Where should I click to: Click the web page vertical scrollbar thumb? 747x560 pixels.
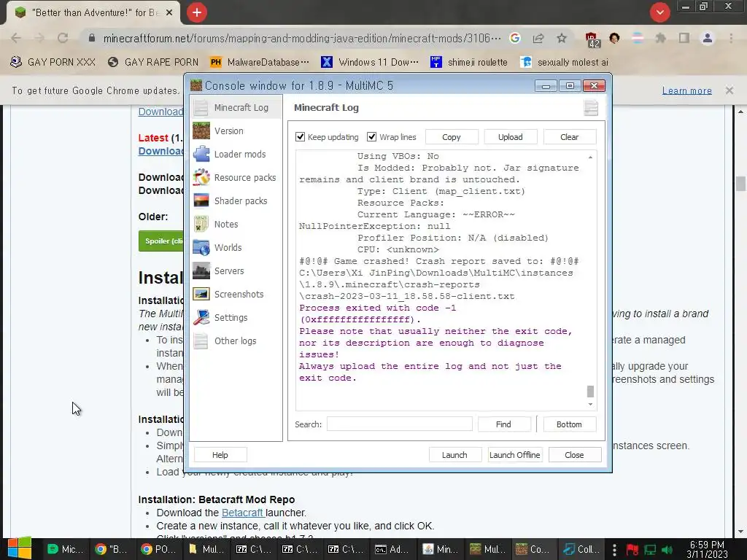[740, 184]
